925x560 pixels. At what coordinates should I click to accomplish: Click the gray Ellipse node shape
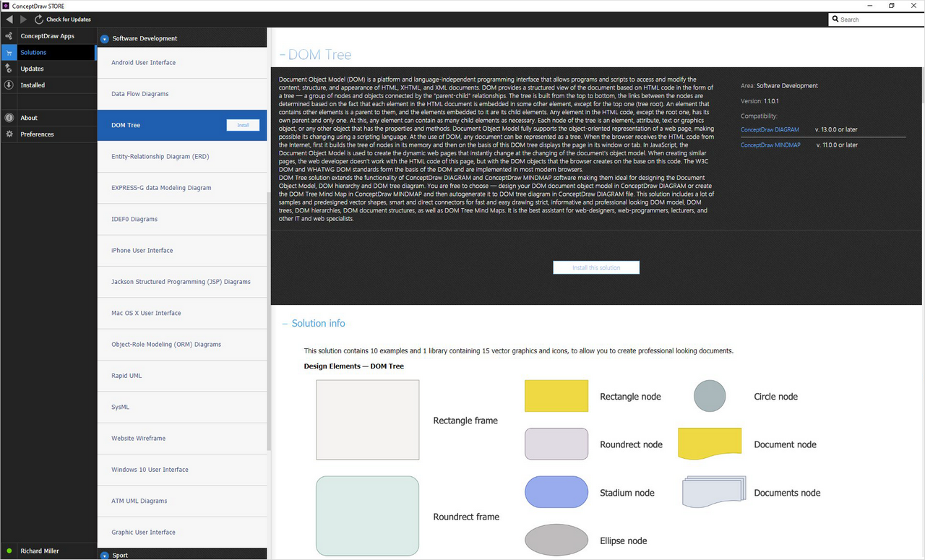[556, 540]
